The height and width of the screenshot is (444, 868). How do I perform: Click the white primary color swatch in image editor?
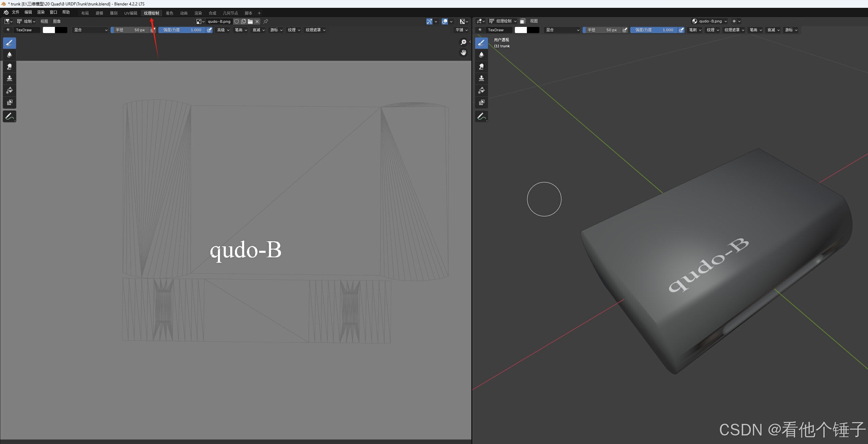tap(49, 30)
